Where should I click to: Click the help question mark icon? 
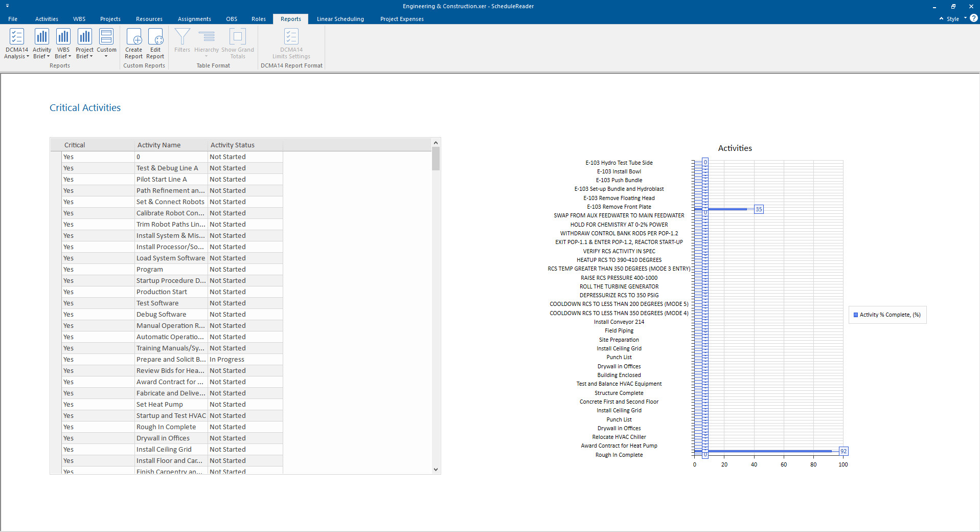974,18
